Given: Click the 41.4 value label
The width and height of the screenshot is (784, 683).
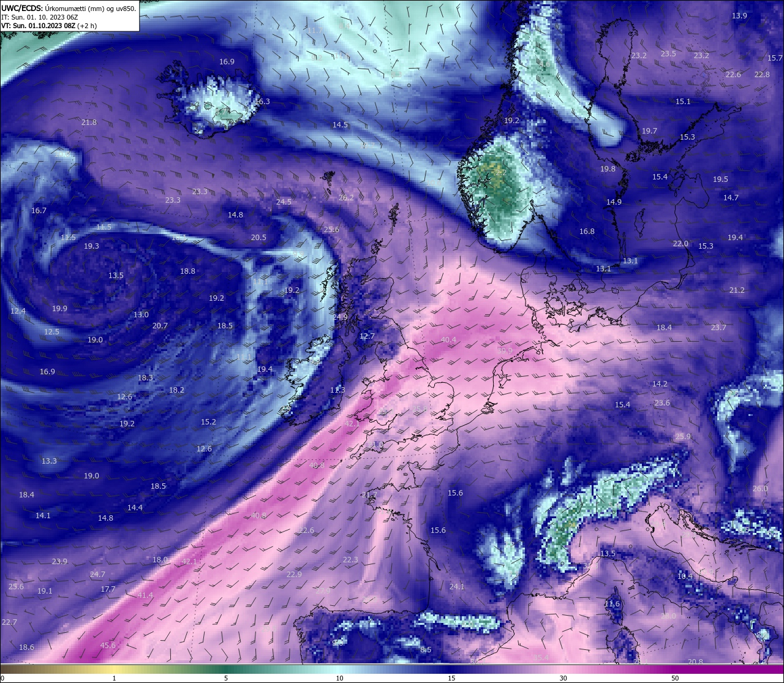Looking at the screenshot, I should 145,595.
